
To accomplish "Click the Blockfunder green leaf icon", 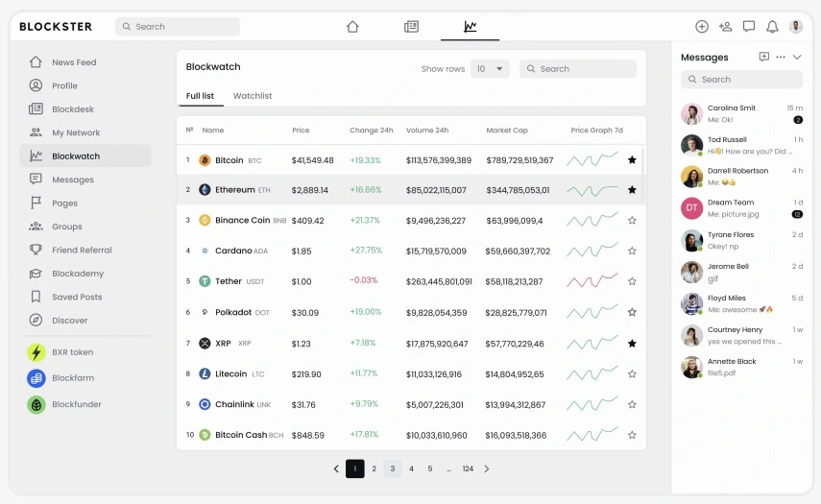I will pyautogui.click(x=36, y=404).
